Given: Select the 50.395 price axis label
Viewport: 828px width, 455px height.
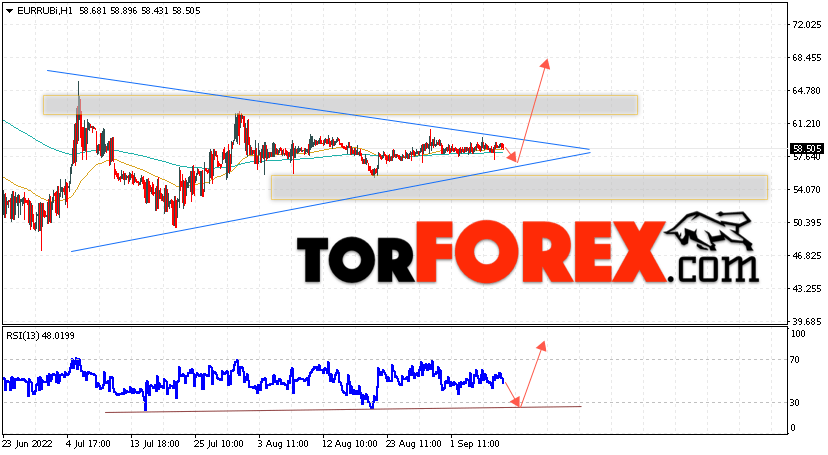Looking at the screenshot, I should click(x=807, y=223).
